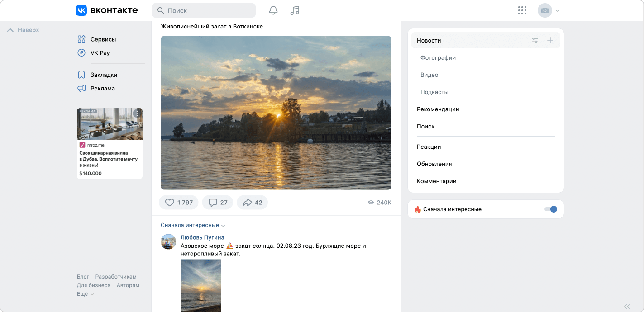Image resolution: width=644 pixels, height=312 pixels.
Task: Open Закладки in the left sidebar
Action: tap(104, 75)
